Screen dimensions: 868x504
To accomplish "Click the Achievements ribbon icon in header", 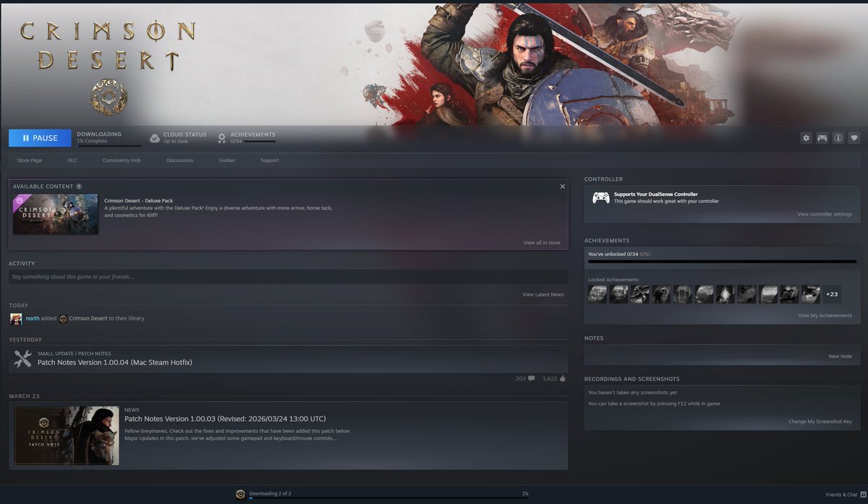I will [222, 138].
